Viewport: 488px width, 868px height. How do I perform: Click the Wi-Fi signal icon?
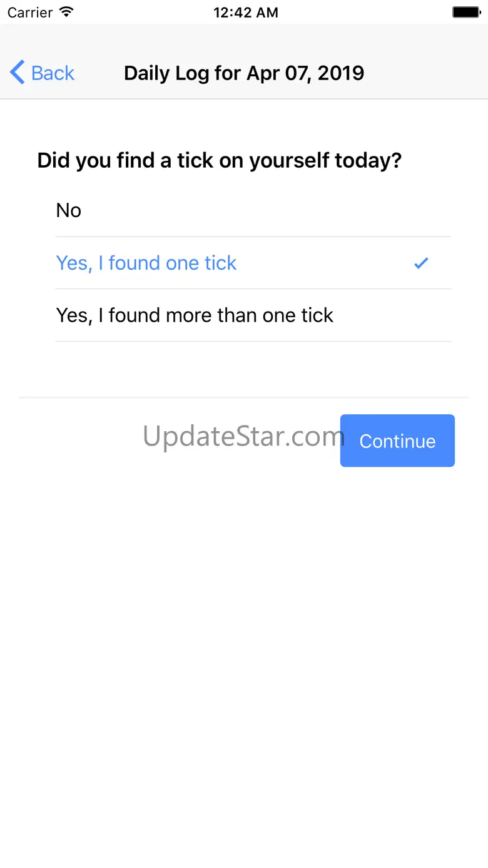66,12
